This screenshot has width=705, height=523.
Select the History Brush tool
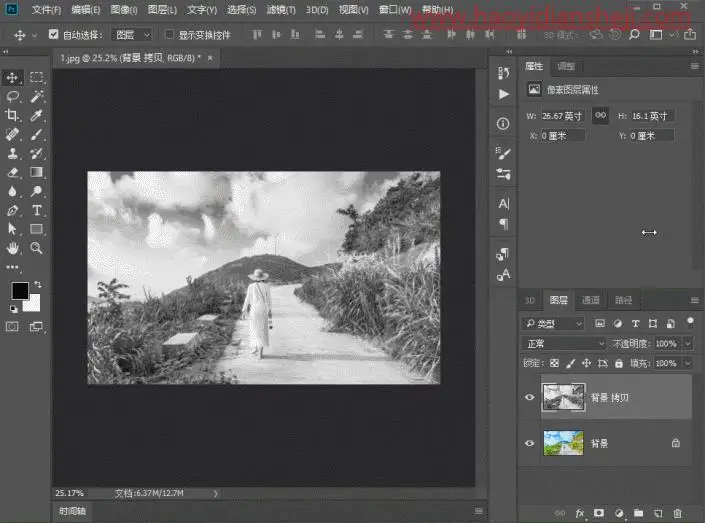[x=36, y=153]
